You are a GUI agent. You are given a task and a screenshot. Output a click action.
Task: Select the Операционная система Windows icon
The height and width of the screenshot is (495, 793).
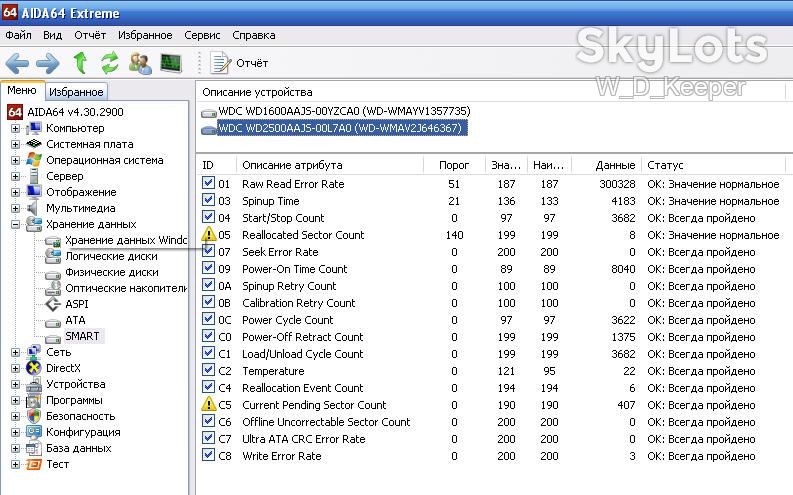point(34,160)
